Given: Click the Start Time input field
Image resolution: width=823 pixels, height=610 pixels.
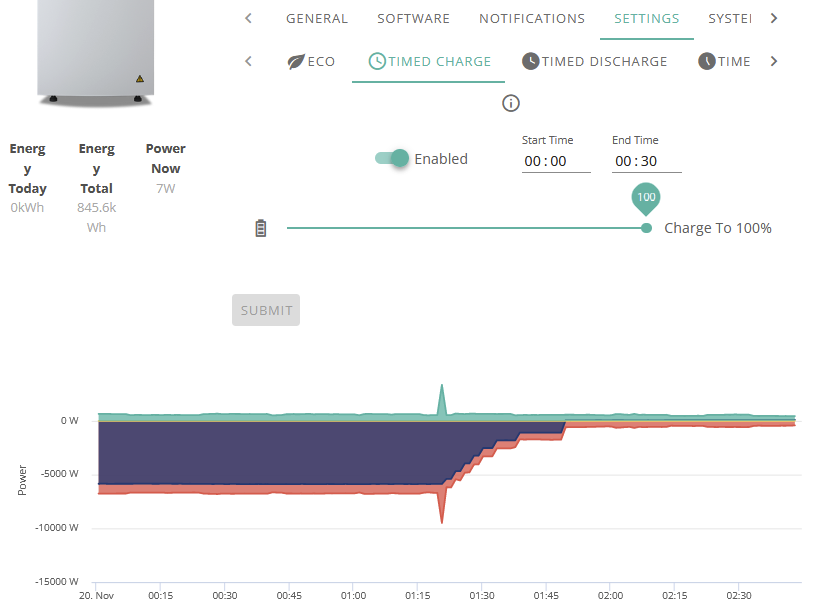Looking at the screenshot, I should pyautogui.click(x=556, y=161).
